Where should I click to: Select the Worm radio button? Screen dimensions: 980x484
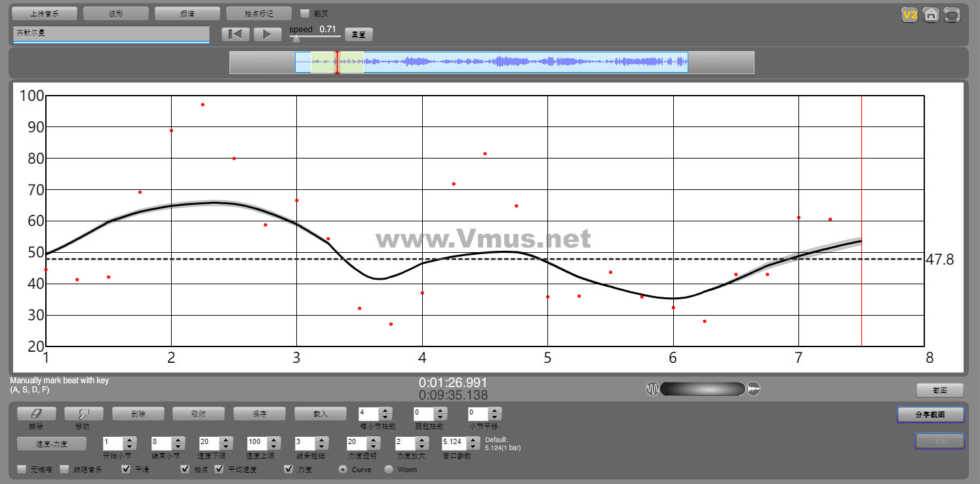pyautogui.click(x=389, y=469)
